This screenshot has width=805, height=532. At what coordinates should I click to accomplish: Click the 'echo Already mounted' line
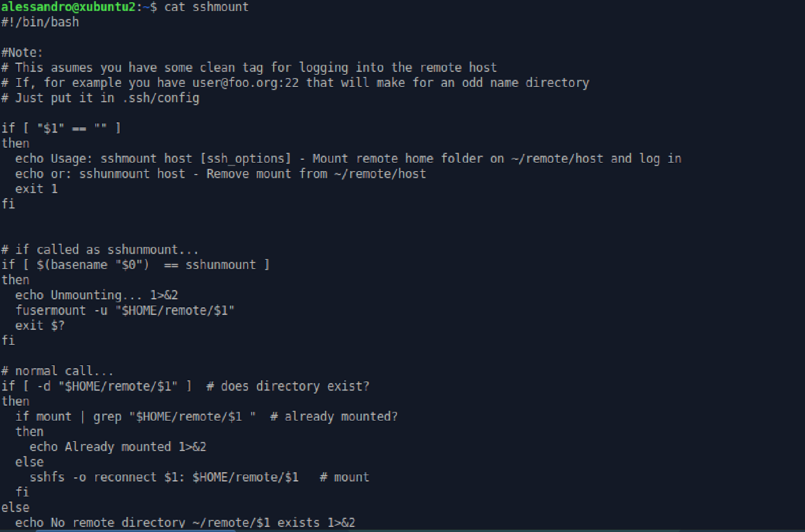117,447
